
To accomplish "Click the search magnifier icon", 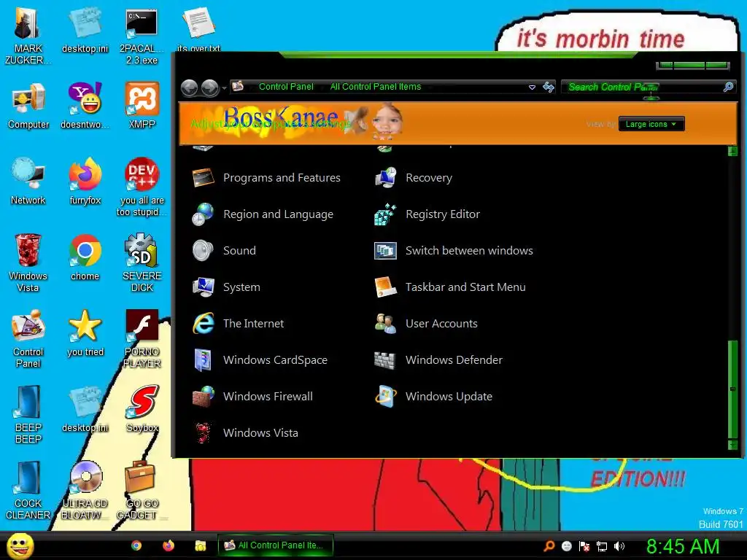I will tap(728, 87).
